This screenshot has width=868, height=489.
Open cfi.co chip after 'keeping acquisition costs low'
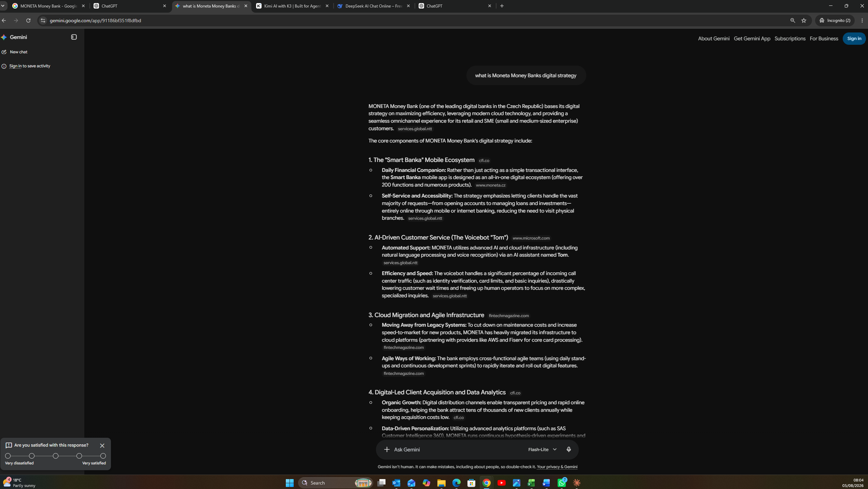pos(458,418)
